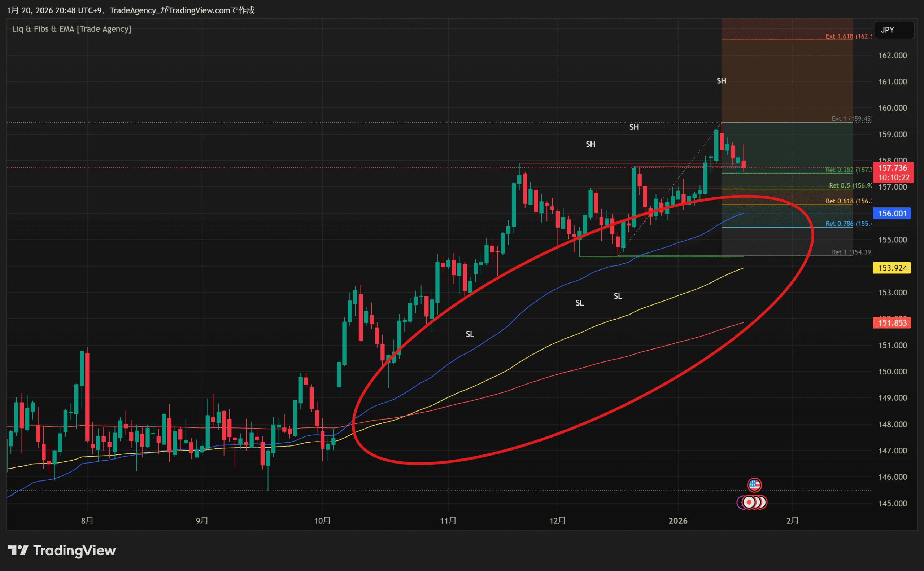
Task: Select the Ret 0.786 retracement label
Action: [x=849, y=224]
